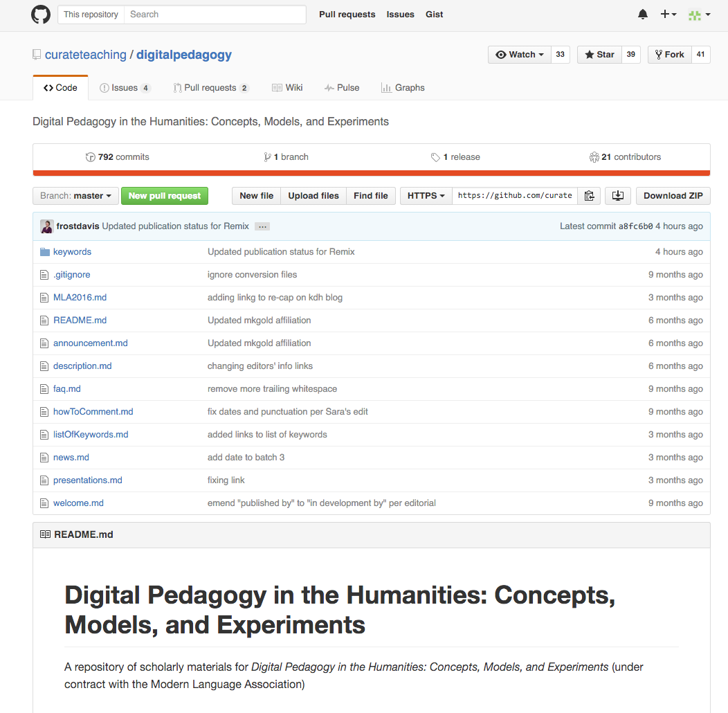View the Graphs tab
This screenshot has height=713, width=728.
pyautogui.click(x=403, y=88)
